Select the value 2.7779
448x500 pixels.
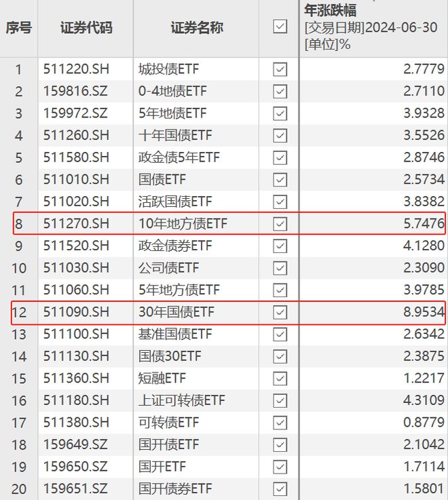point(424,69)
